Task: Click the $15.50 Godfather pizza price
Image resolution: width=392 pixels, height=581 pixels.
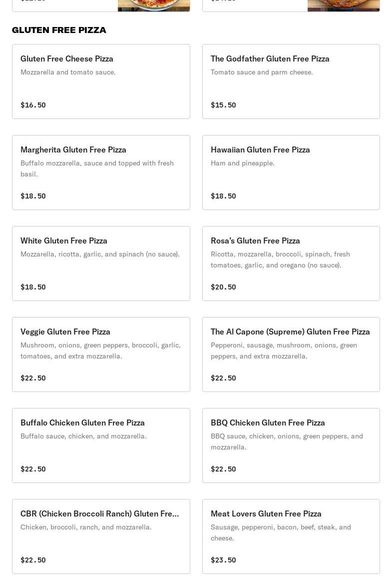Action: (x=223, y=105)
